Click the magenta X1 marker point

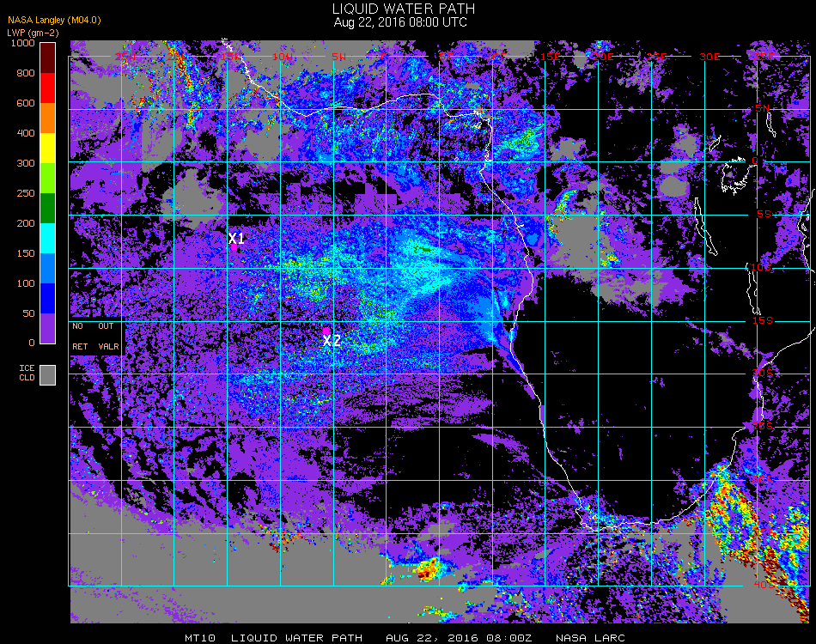coord(234,247)
